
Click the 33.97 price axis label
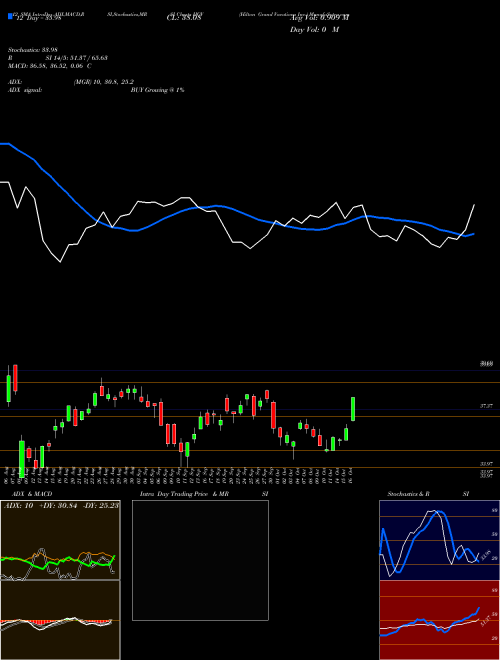point(486,464)
